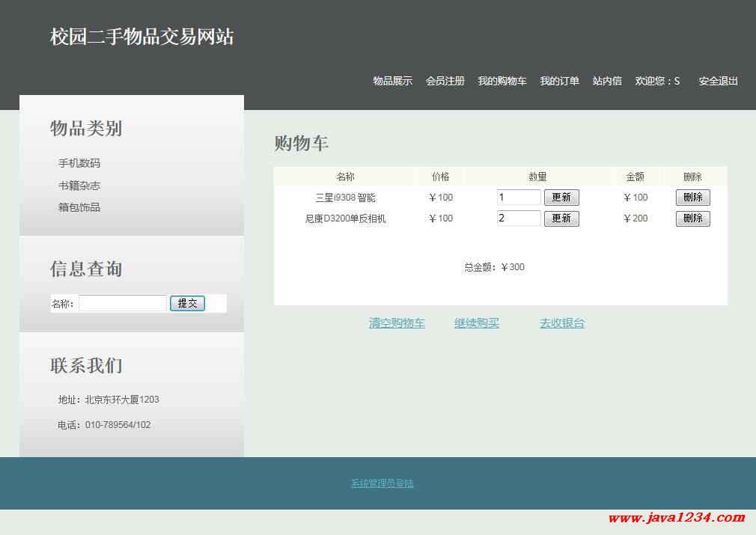The width and height of the screenshot is (756, 535).
Task: Focus the 名称 search input field
Action: (x=123, y=303)
